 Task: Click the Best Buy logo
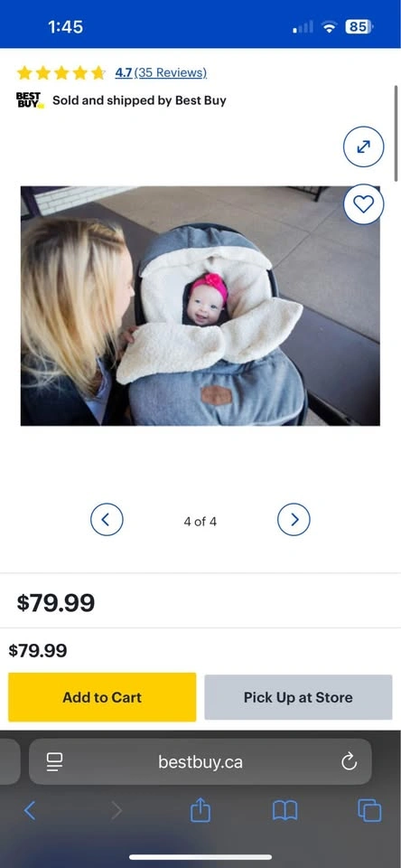(30, 100)
